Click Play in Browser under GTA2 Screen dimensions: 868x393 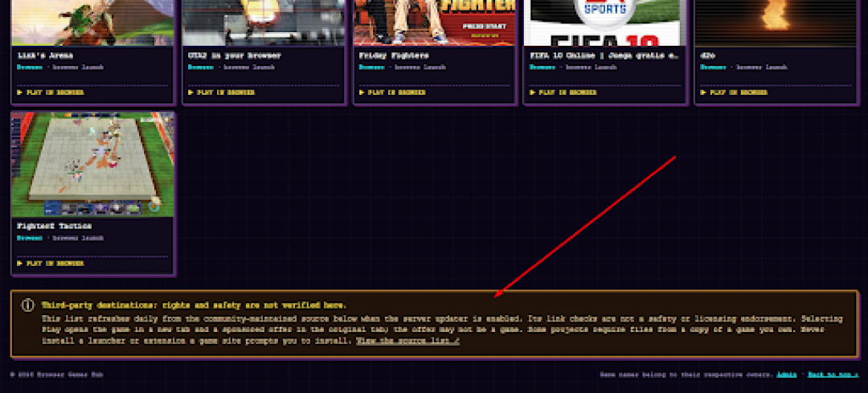tap(222, 92)
